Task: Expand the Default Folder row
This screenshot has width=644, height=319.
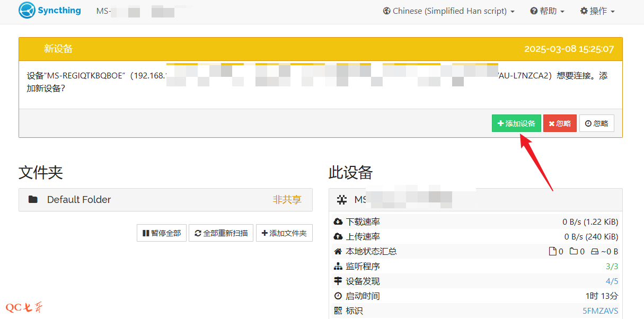Action: point(165,200)
